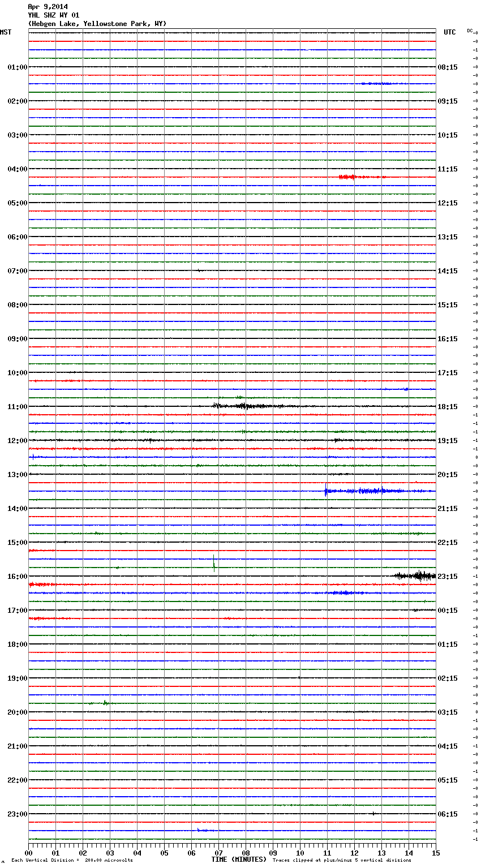This screenshot has width=481, height=868.
Task: Click the 23:15 UTC time label
Action: click(x=448, y=577)
